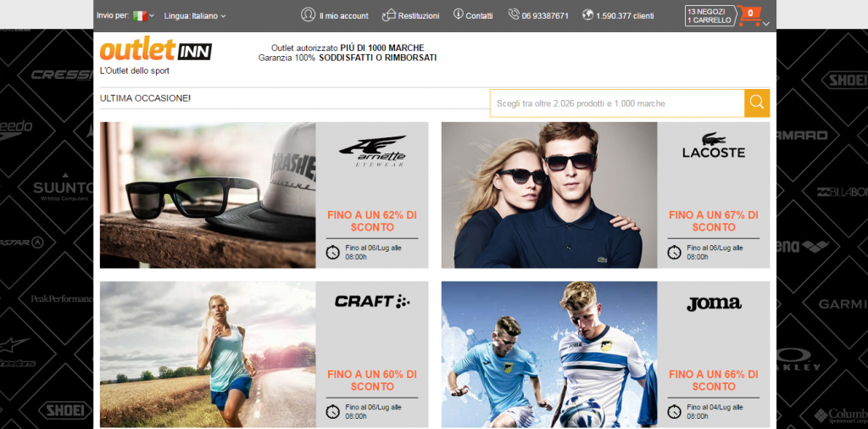Click the orange search magnifier button

point(757,103)
